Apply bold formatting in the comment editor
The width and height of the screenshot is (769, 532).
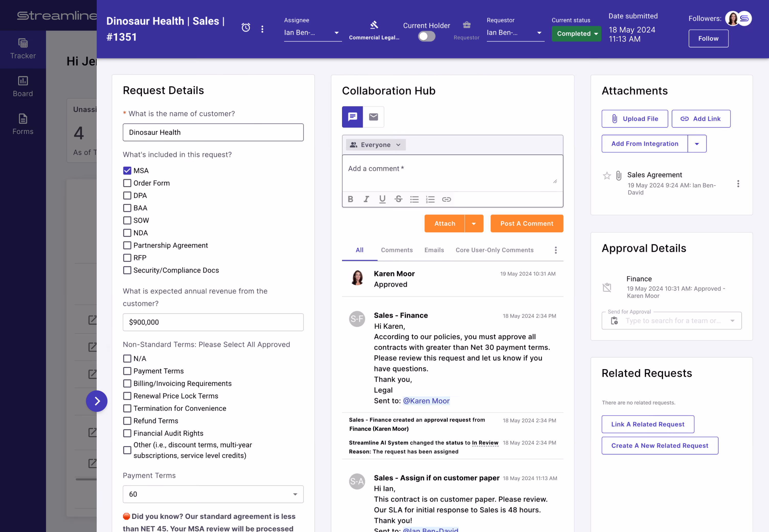click(350, 199)
